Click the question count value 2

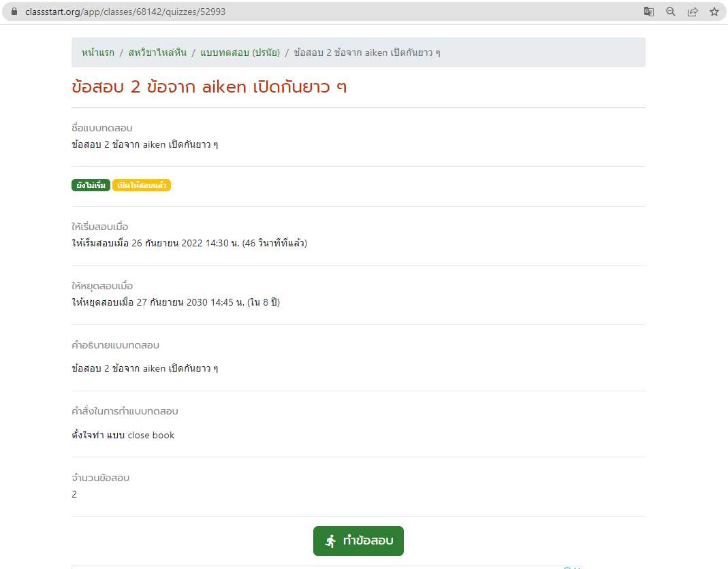tap(74, 494)
